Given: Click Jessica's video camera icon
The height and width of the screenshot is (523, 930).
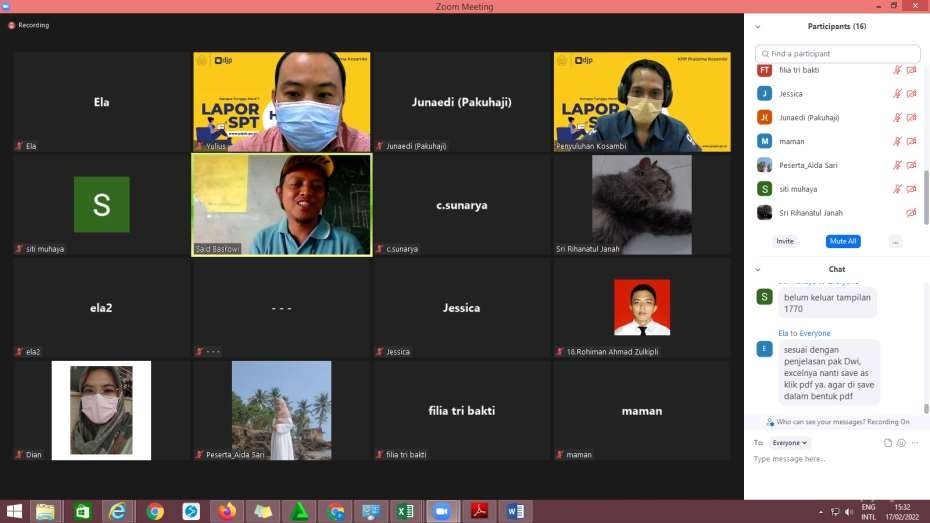Looking at the screenshot, I should (x=911, y=94).
